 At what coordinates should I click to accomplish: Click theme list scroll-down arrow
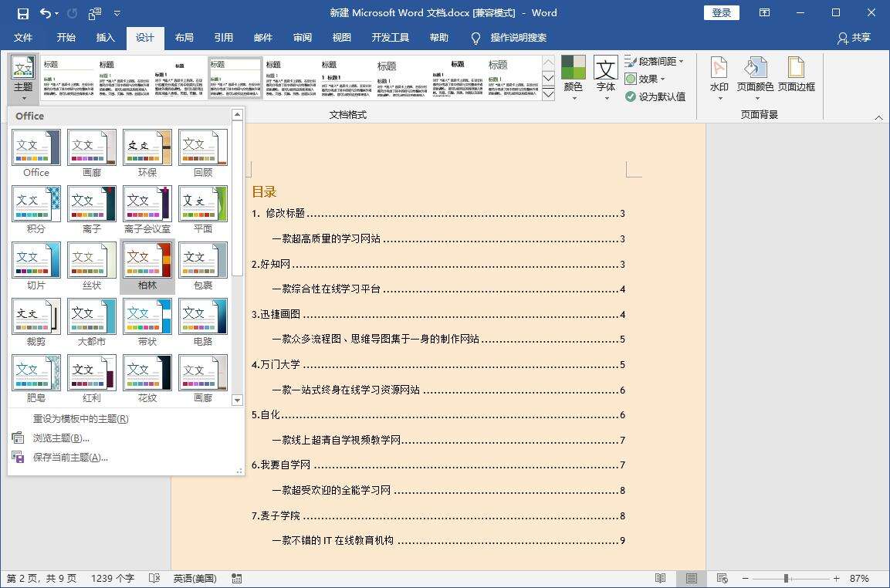237,400
